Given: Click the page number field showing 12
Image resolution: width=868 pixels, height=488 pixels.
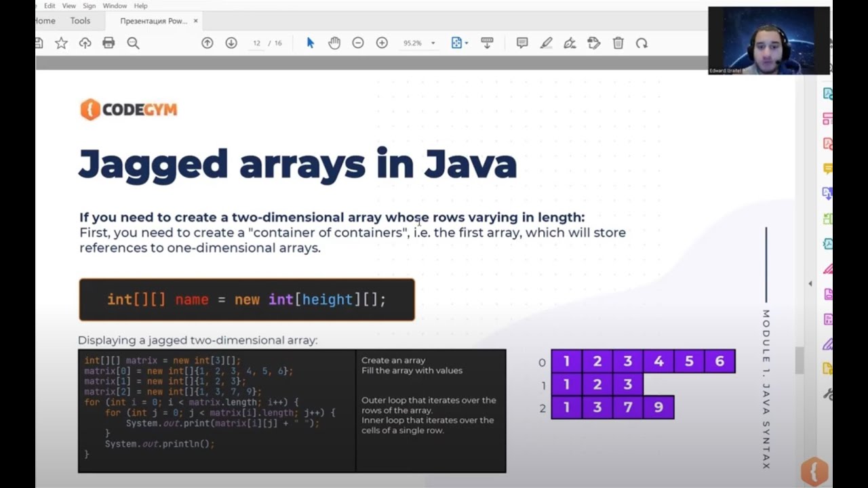Looking at the screenshot, I should 256,43.
